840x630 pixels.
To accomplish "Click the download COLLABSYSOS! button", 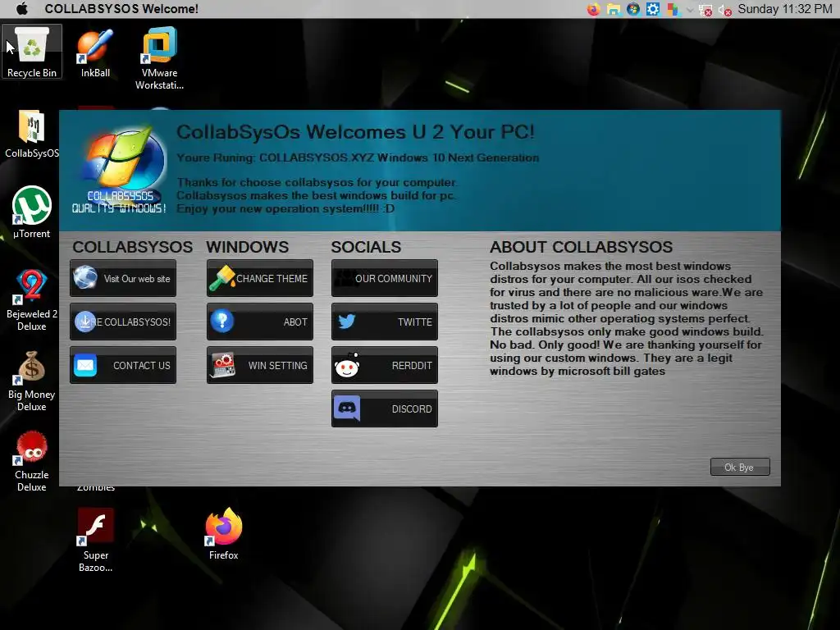I will pos(123,322).
